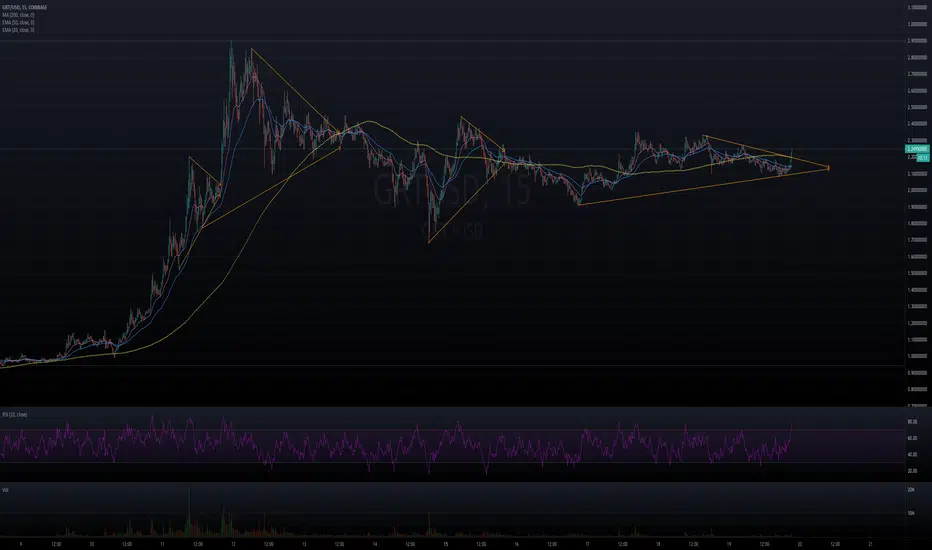Screen dimensions: 932x550
Task: Click the date label 14 on the time axis
Action: click(x=374, y=544)
